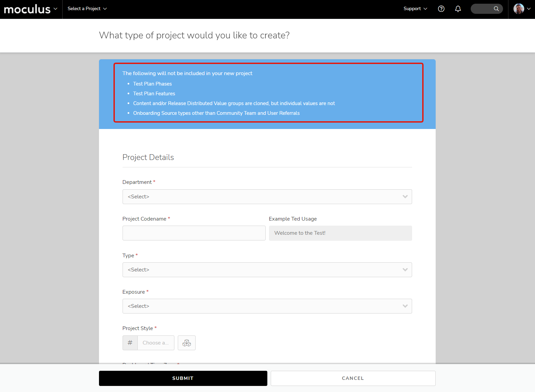Viewport: 535px width, 392px height.
Task: Click the hash symbol in Project Style
Action: click(130, 343)
